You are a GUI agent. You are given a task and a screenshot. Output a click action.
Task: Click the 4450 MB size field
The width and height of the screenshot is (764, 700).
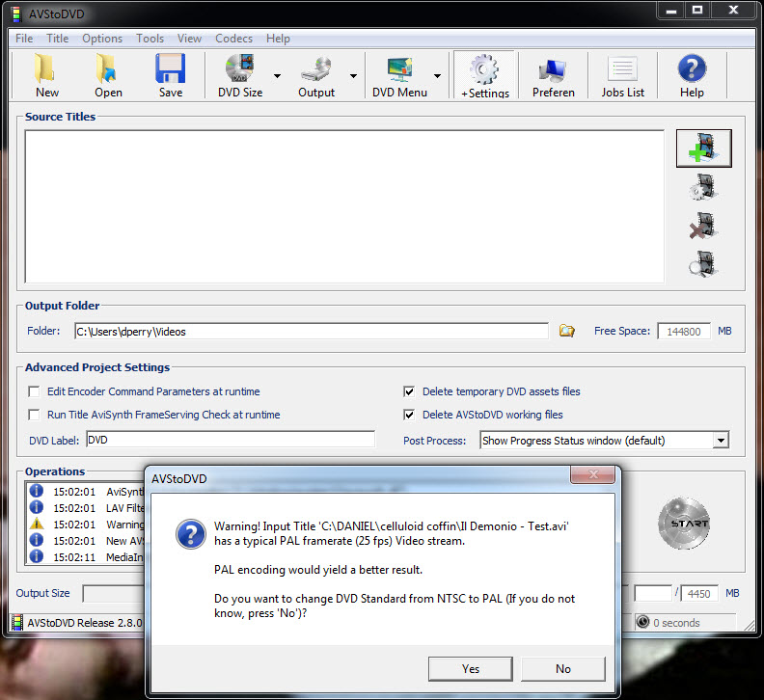(x=698, y=593)
